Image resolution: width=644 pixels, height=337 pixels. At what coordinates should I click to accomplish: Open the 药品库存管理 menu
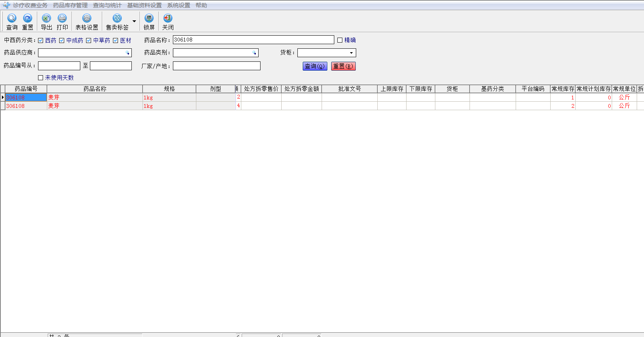pyautogui.click(x=70, y=5)
